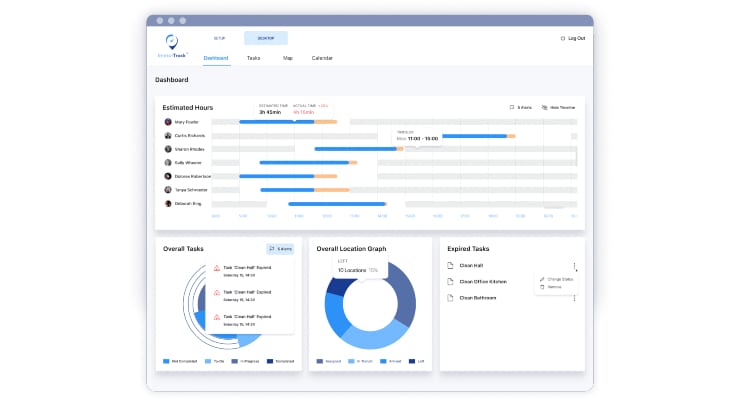
Task: Click the Clean Hall document icon
Action: click(x=450, y=266)
